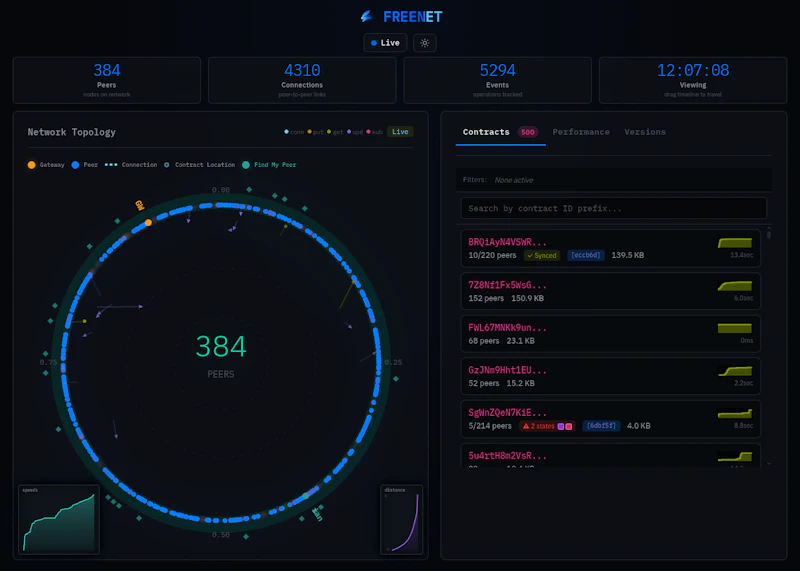The height and width of the screenshot is (571, 800).
Task: Click the Live badge in Network Topology
Action: tap(400, 132)
